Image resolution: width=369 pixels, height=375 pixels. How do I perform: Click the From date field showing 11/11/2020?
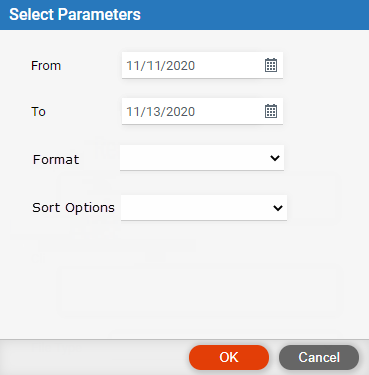pos(202,65)
